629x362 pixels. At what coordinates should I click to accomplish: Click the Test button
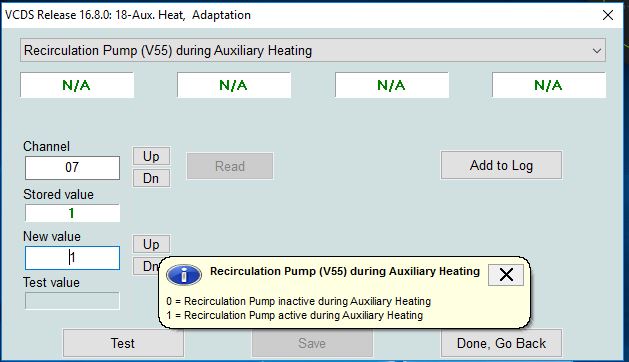coord(123,343)
